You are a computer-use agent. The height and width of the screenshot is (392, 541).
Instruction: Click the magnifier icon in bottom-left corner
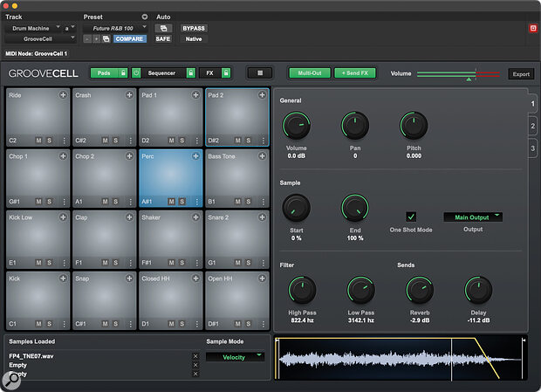coord(12,380)
